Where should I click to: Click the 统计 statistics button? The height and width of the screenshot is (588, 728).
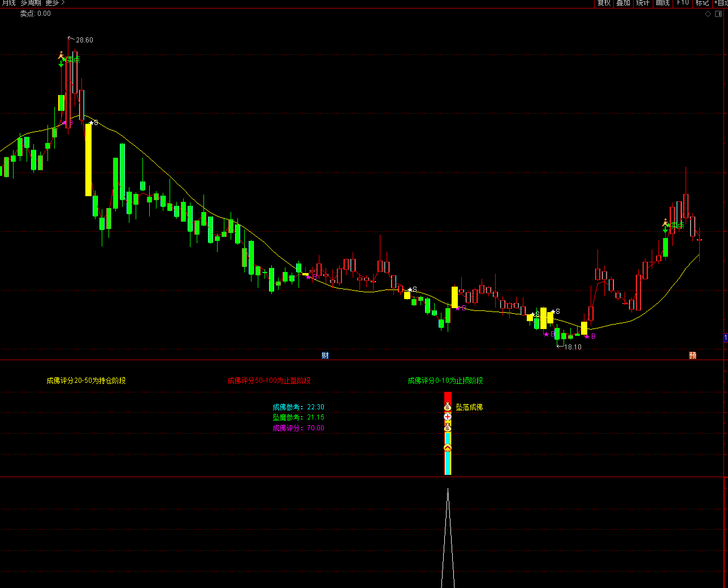tap(643, 3)
